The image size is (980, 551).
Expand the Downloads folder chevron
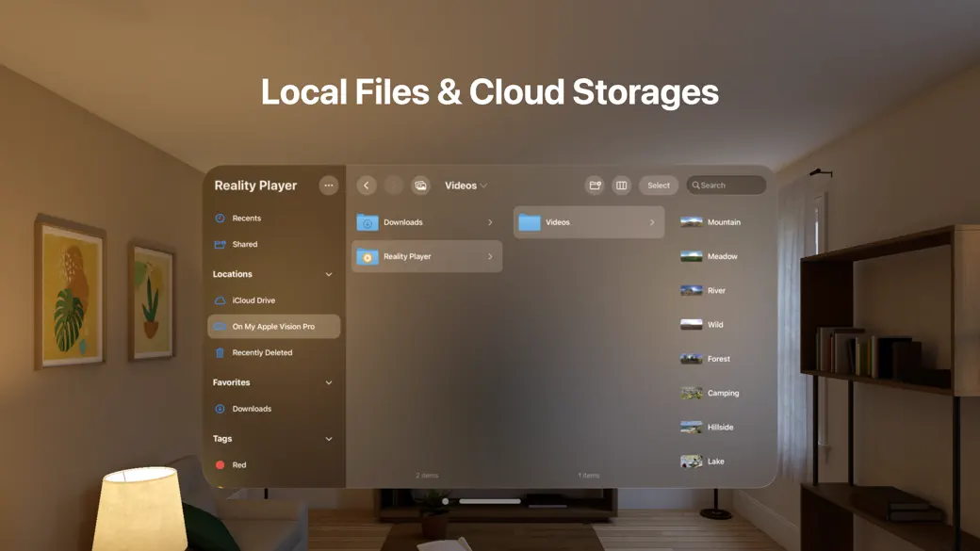point(490,222)
